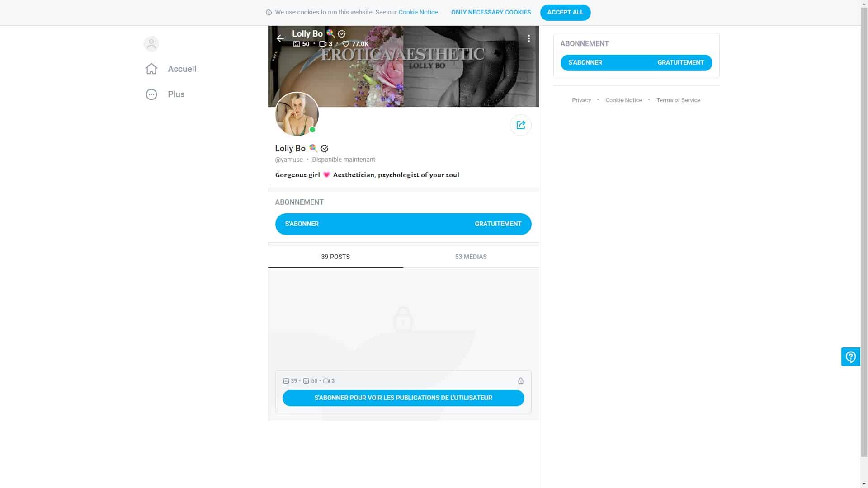
Task: Open the Terms of Service link
Action: click(678, 100)
